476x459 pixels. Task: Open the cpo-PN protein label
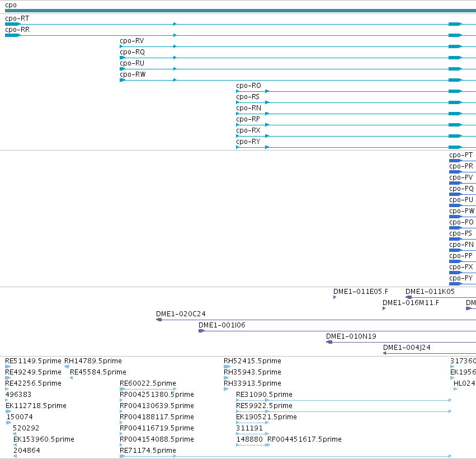click(x=461, y=245)
